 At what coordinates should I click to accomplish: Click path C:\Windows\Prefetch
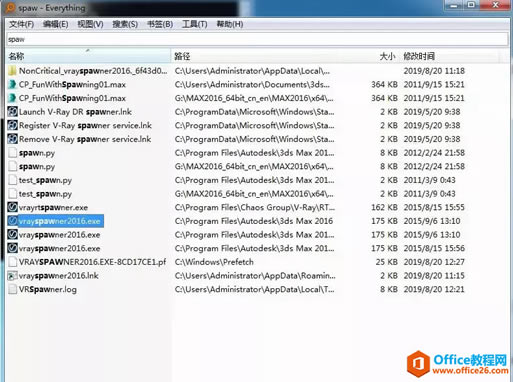[214, 262]
